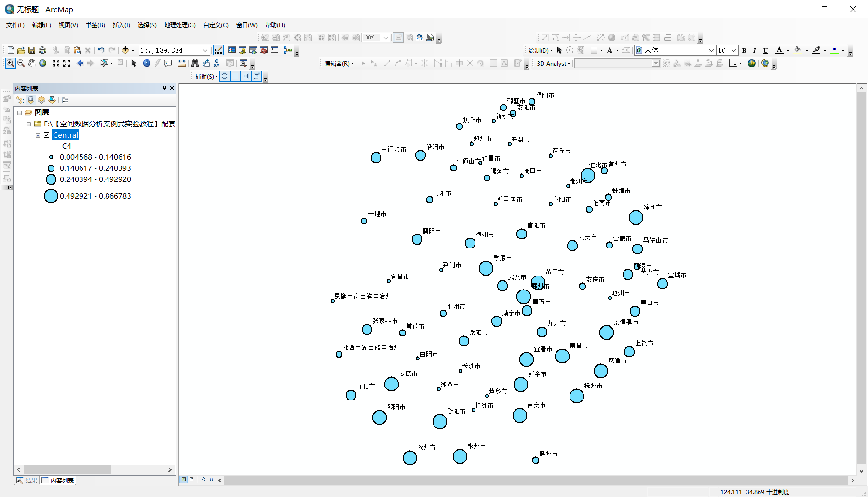The height and width of the screenshot is (497, 868).
Task: Zoom to full extent globe
Action: click(43, 63)
